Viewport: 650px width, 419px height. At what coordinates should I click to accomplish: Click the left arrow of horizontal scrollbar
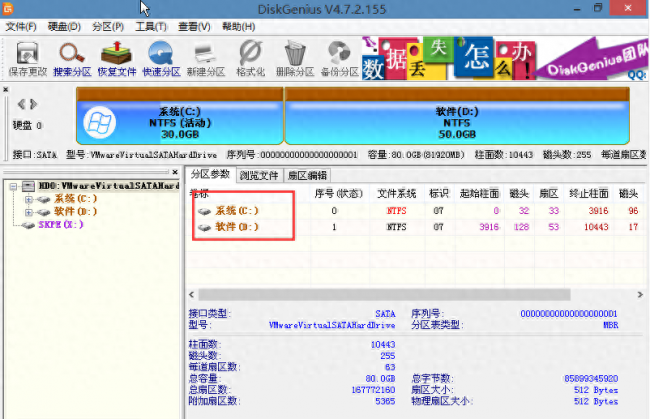[192, 295]
